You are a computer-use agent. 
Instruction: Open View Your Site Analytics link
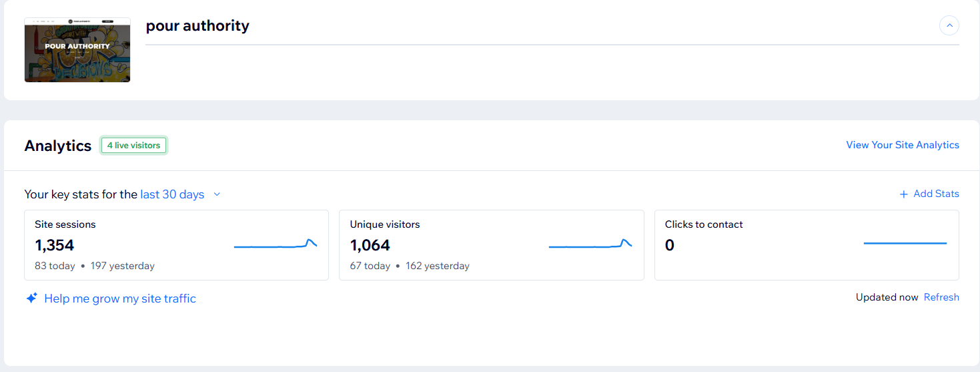pyautogui.click(x=902, y=145)
